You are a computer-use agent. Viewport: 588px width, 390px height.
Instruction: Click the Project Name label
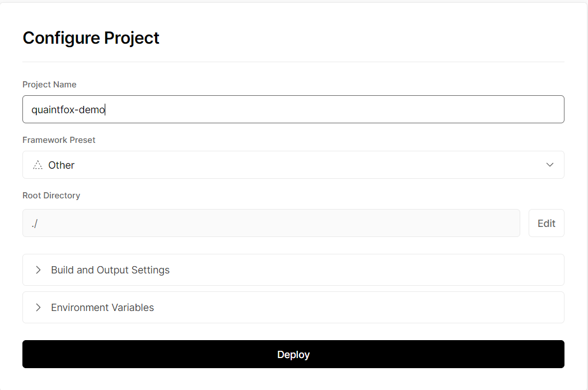click(49, 85)
